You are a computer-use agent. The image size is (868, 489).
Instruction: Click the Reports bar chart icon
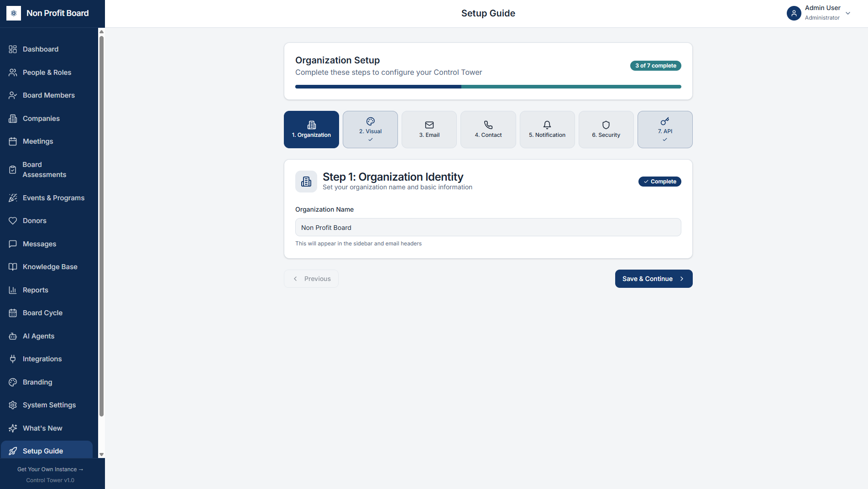(x=13, y=290)
